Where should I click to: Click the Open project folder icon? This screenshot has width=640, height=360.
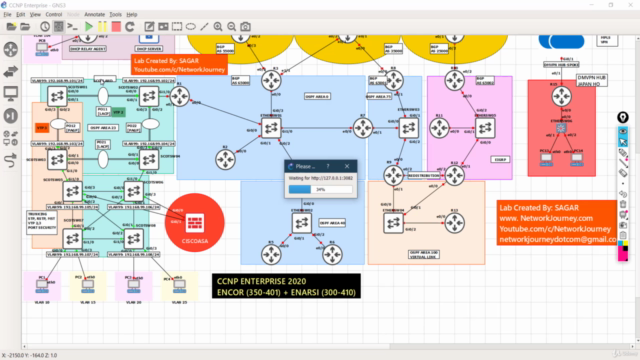(x=25, y=27)
